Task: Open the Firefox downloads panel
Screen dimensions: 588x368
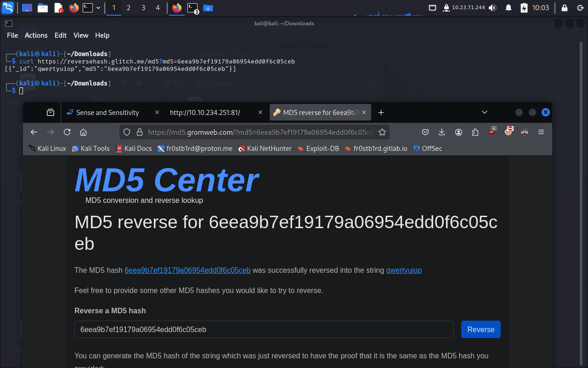Action: [442, 132]
